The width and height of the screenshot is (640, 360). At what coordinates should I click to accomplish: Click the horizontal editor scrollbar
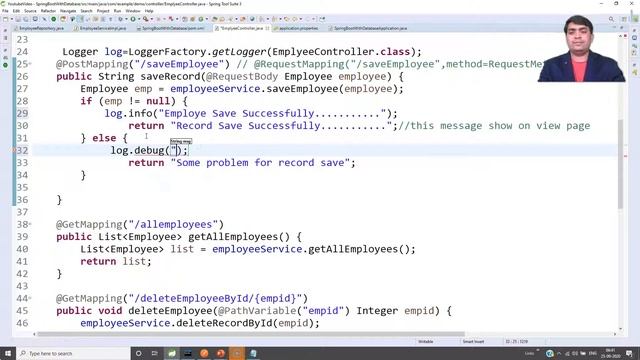[251, 334]
